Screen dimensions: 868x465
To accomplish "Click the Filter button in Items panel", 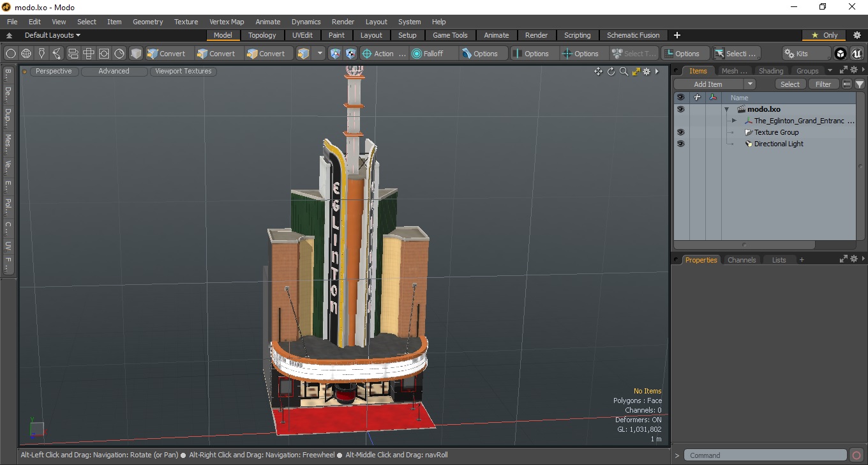I will (823, 84).
